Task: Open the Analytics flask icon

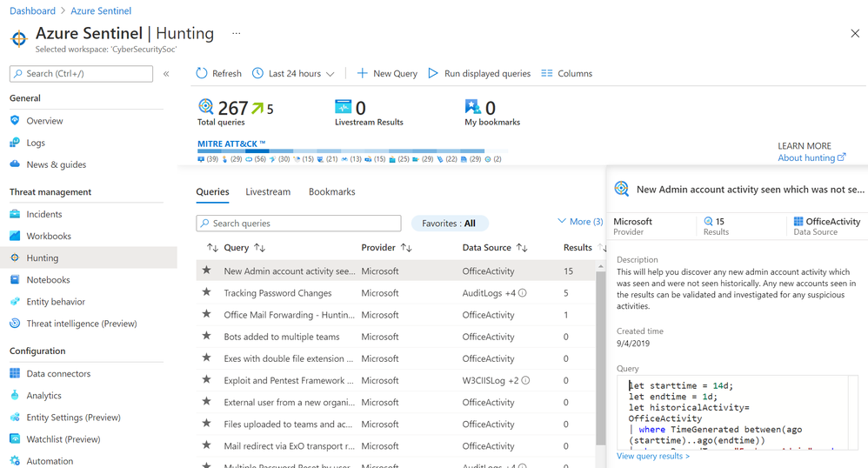Action: click(x=15, y=396)
